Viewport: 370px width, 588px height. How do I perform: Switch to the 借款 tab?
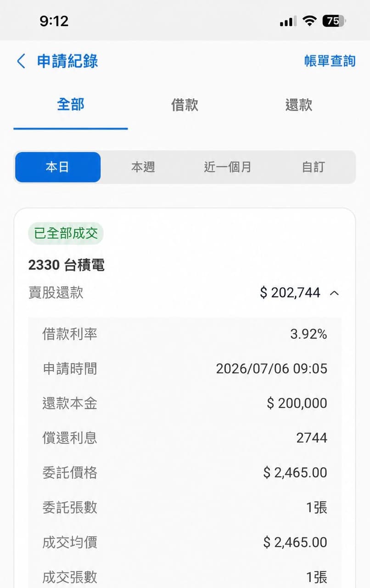(185, 105)
